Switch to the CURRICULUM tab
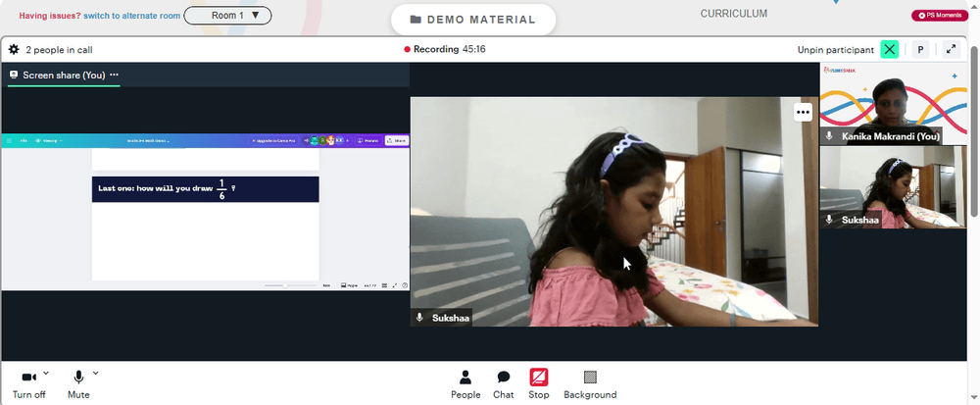The image size is (980, 405). click(x=734, y=14)
